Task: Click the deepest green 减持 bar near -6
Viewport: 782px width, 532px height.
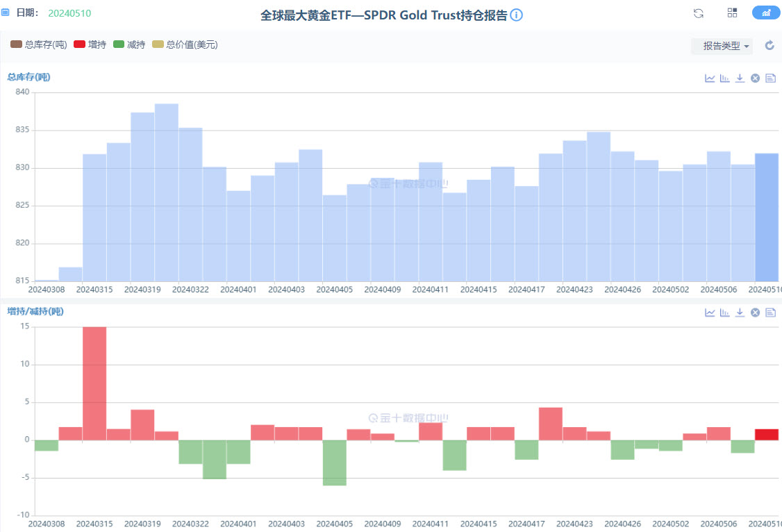Action: coord(335,463)
